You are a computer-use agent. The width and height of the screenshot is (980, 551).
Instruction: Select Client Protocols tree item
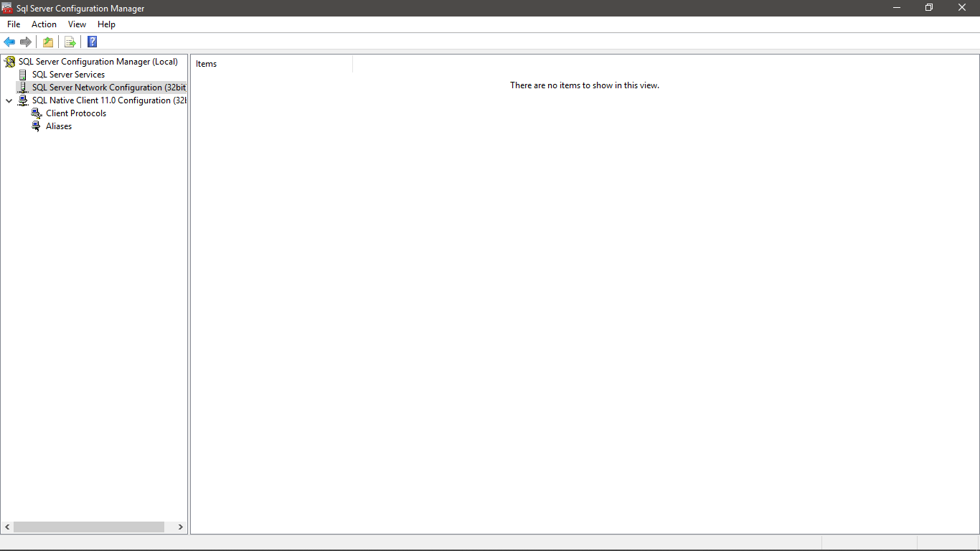[x=76, y=113]
